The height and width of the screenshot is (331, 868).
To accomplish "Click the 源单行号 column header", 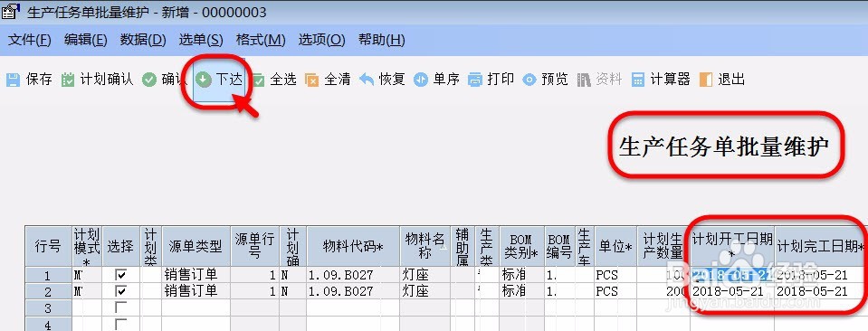I will (254, 246).
